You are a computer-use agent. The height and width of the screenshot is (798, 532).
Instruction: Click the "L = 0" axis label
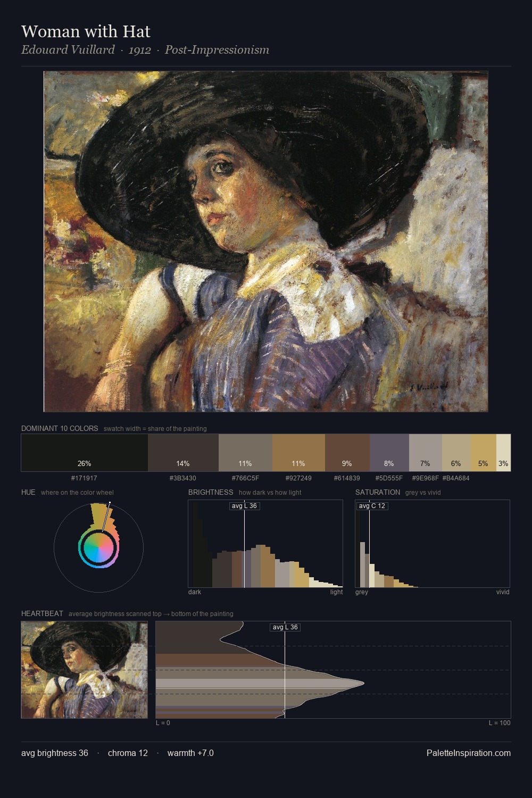(163, 723)
